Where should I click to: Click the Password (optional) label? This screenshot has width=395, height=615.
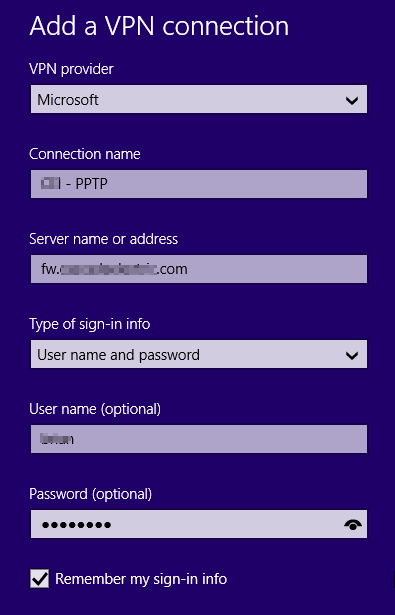pos(91,494)
